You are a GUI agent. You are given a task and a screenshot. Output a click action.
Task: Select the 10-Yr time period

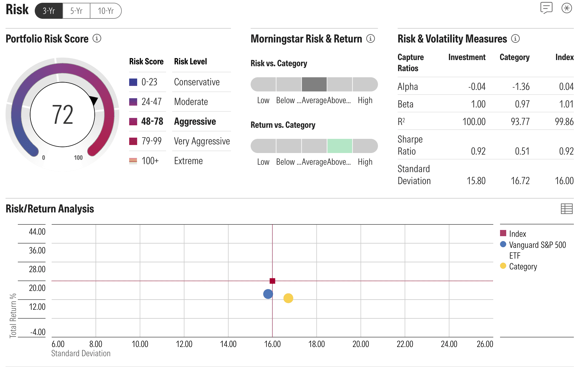coord(106,11)
